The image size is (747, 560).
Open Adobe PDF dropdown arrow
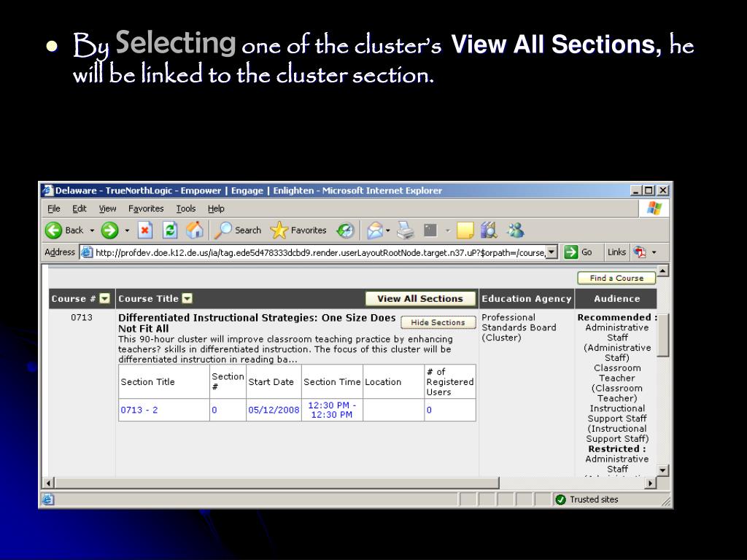pos(654,252)
